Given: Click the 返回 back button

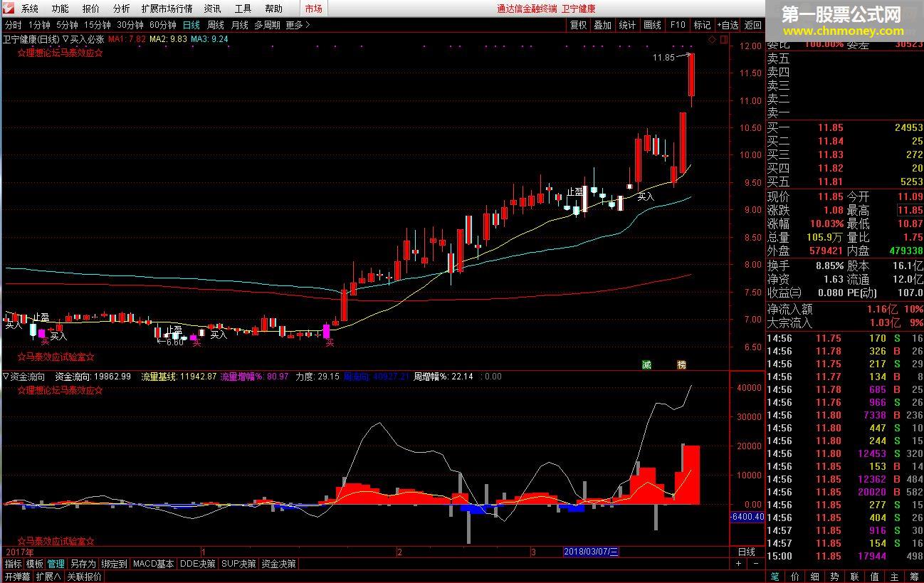Looking at the screenshot, I should tap(752, 25).
